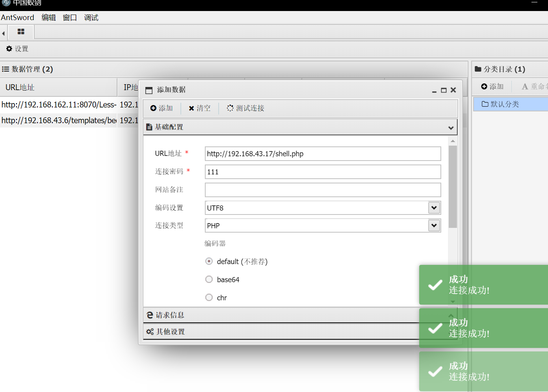Viewport: 548px width, 392px height.
Task: Click the middle 连接成功 notification
Action: (483, 328)
